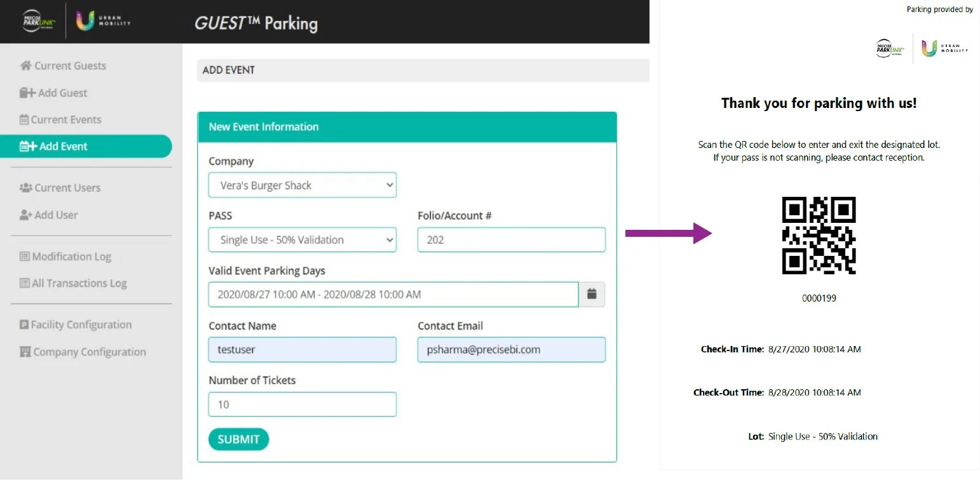
Task: Click the Folio/Account # field containing 202
Action: click(512, 240)
